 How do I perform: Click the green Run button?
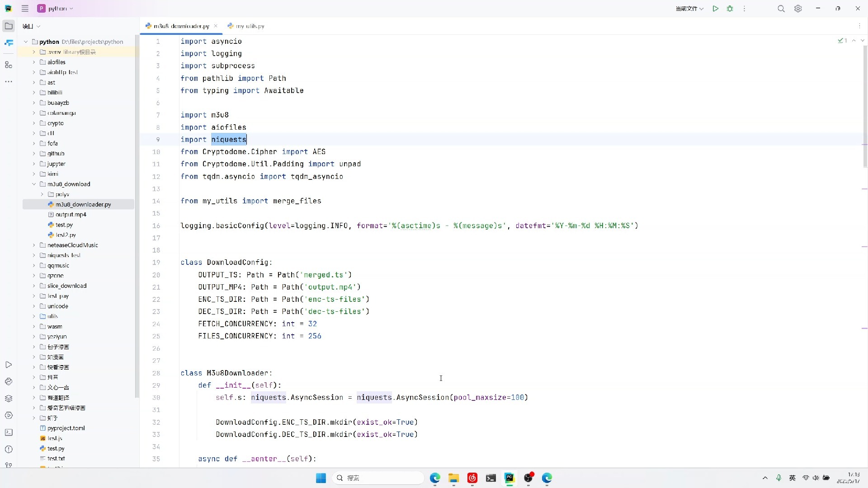point(715,9)
